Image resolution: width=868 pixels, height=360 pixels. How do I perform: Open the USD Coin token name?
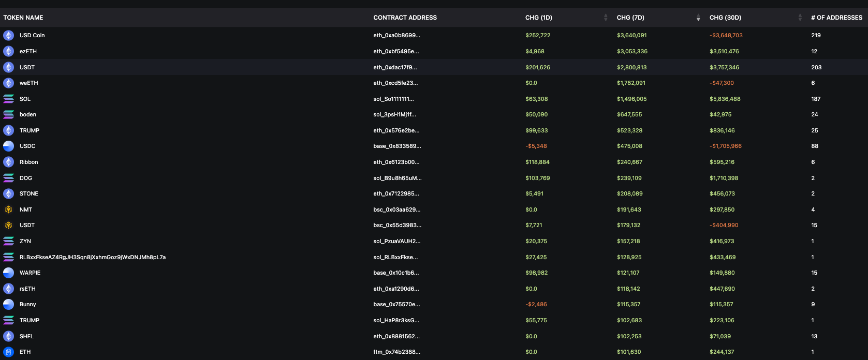tap(32, 35)
